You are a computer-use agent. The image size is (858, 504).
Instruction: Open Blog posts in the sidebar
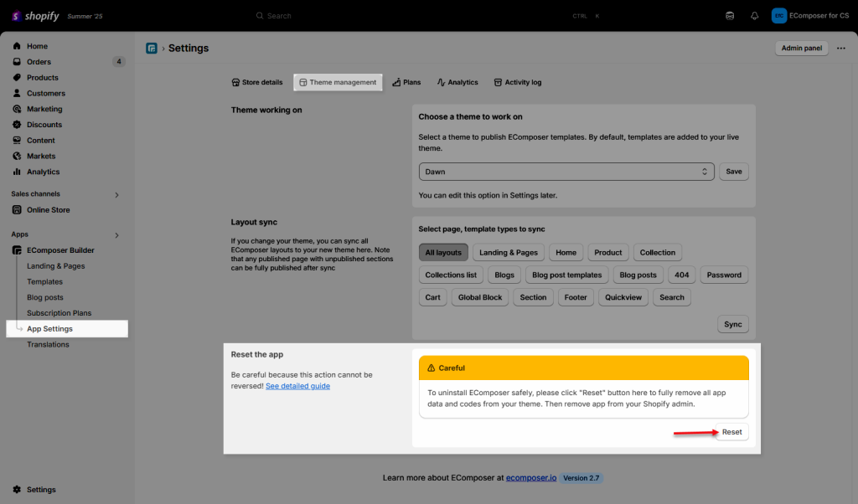coord(45,297)
